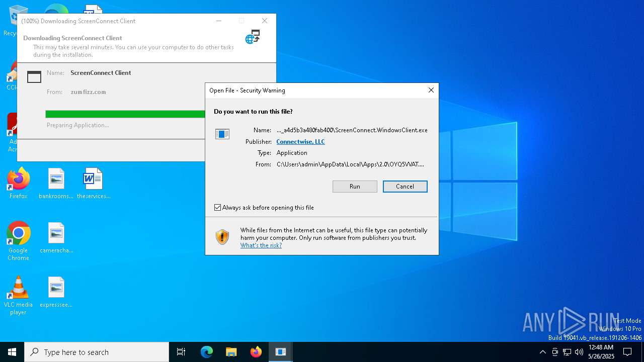Show hidden system tray icons
The width and height of the screenshot is (644, 362).
click(x=542, y=352)
